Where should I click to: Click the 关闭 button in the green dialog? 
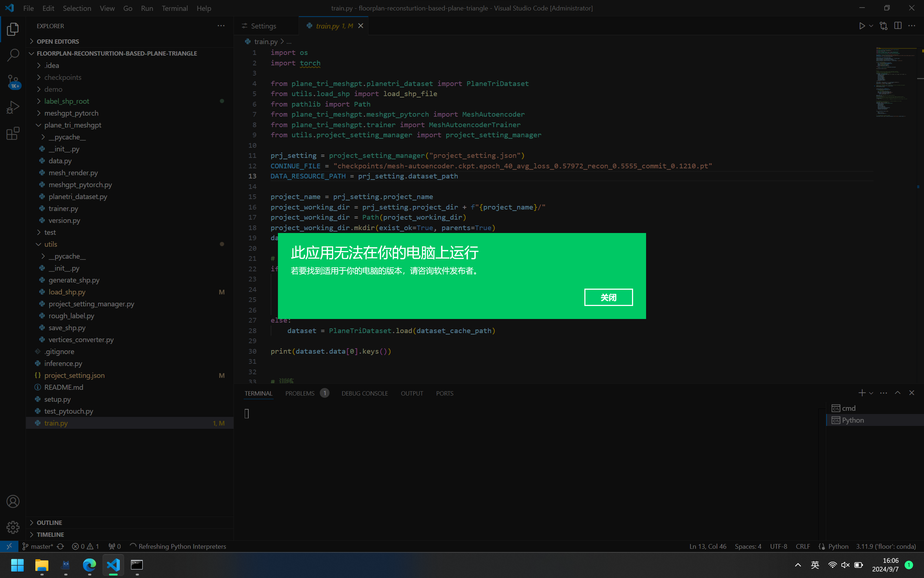608,297
